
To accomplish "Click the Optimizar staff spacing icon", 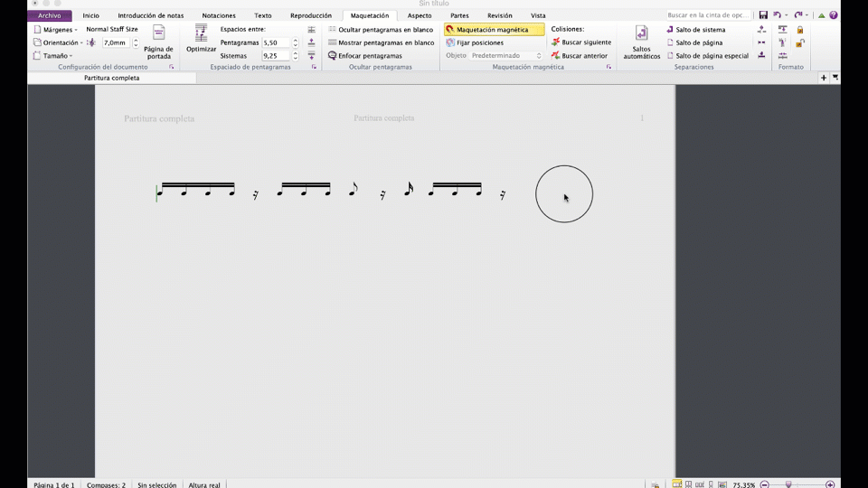I will click(x=201, y=33).
